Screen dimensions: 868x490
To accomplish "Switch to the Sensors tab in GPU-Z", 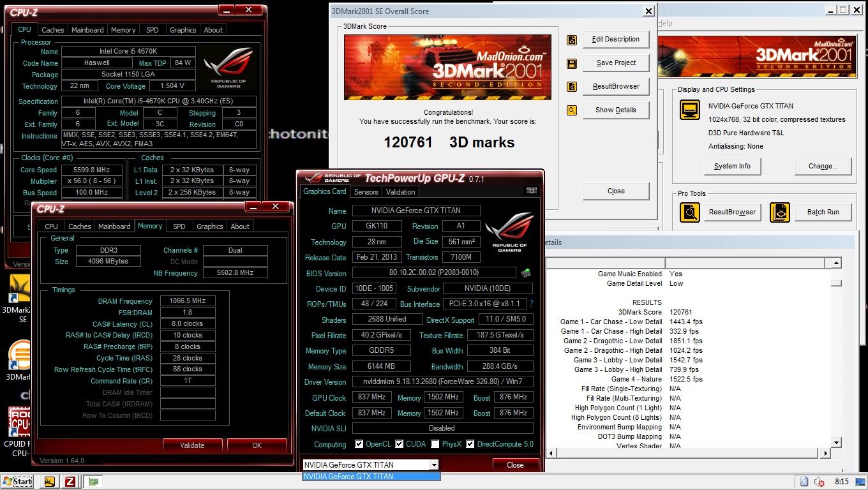I will tap(366, 191).
